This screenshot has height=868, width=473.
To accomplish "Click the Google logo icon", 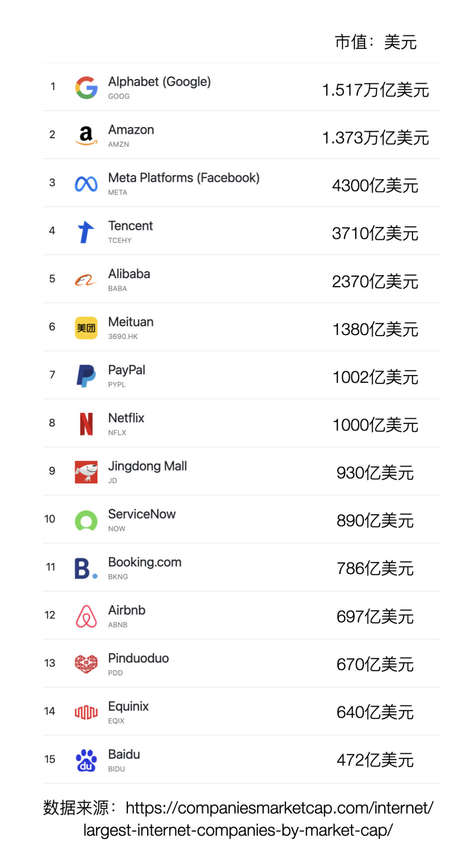I will (x=86, y=88).
